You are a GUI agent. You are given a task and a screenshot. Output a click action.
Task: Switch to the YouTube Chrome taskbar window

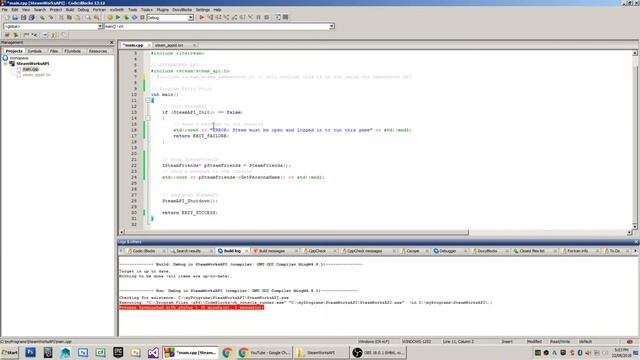(264, 353)
